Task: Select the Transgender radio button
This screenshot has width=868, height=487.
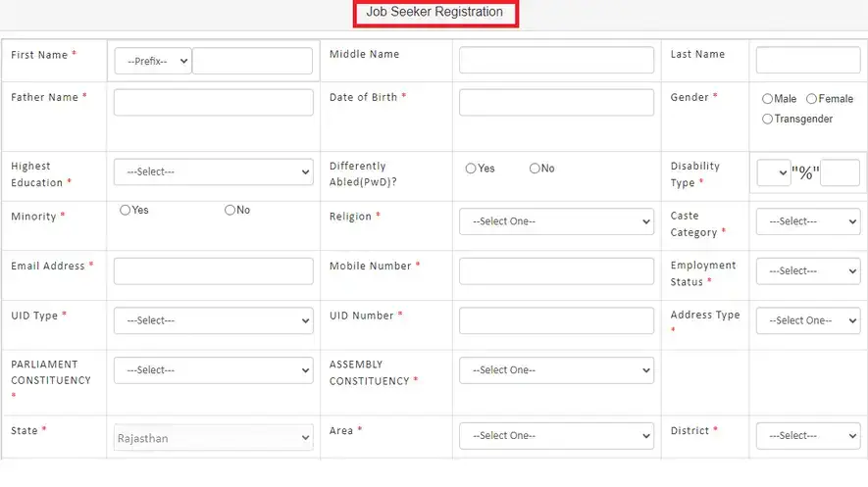Action: [x=767, y=119]
